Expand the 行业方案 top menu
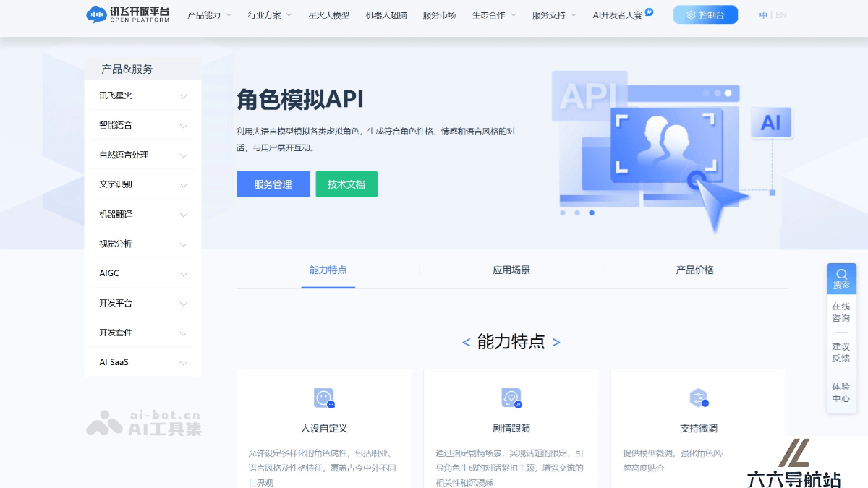 (x=270, y=14)
